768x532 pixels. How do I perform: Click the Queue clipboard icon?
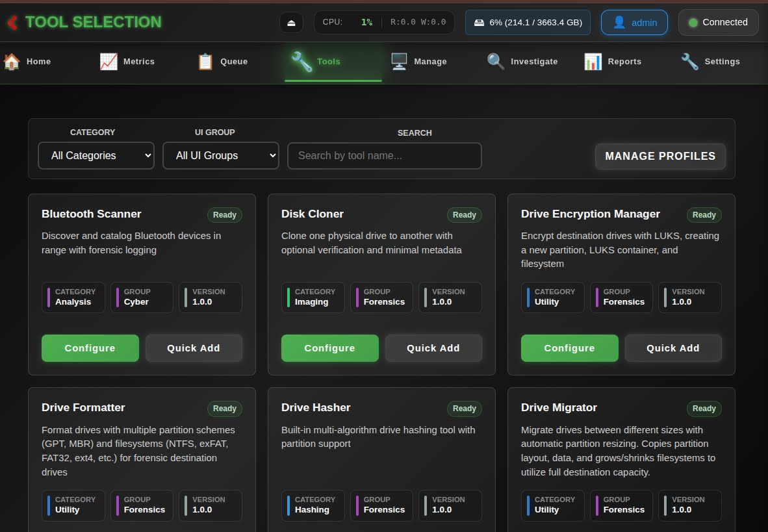(205, 62)
